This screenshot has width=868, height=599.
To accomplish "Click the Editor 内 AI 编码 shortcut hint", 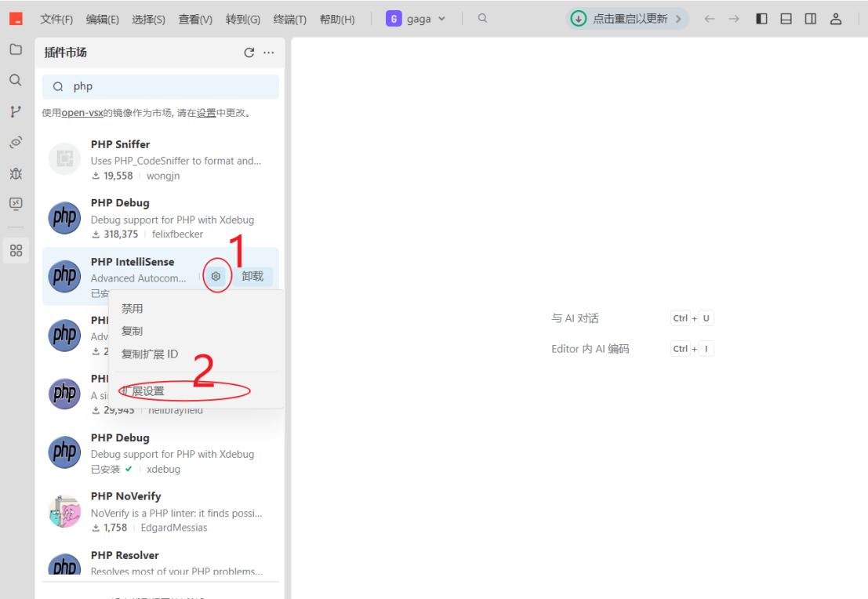I will [x=590, y=349].
